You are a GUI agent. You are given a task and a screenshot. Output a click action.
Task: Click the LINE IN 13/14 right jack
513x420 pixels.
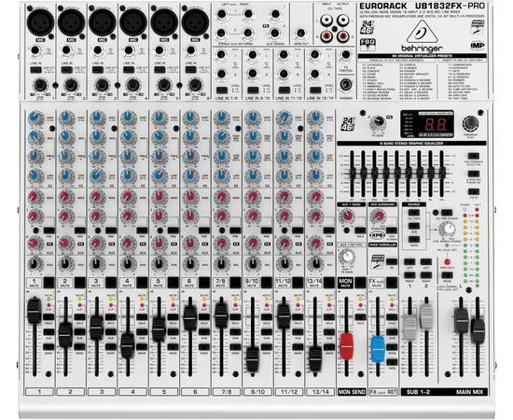pyautogui.click(x=314, y=74)
